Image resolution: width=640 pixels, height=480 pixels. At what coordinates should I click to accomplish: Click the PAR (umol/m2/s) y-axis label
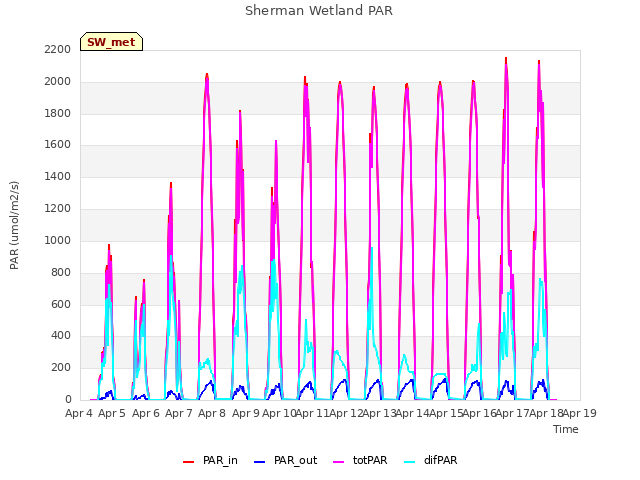click(14, 225)
